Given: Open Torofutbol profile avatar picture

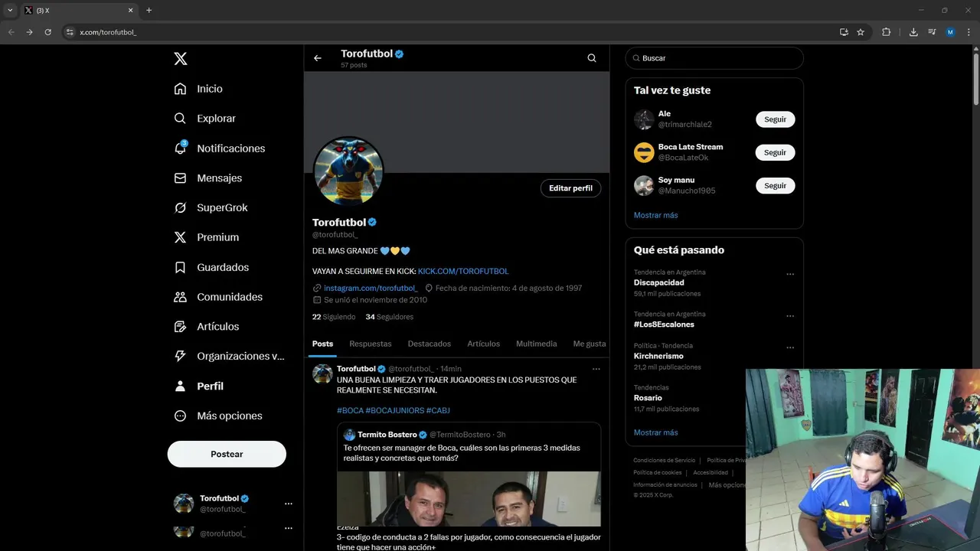Looking at the screenshot, I should (x=348, y=171).
